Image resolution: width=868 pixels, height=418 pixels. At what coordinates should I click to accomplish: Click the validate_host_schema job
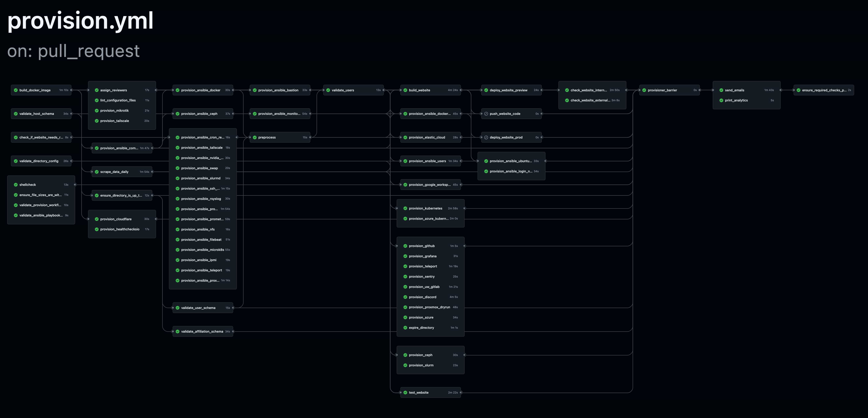pos(37,113)
